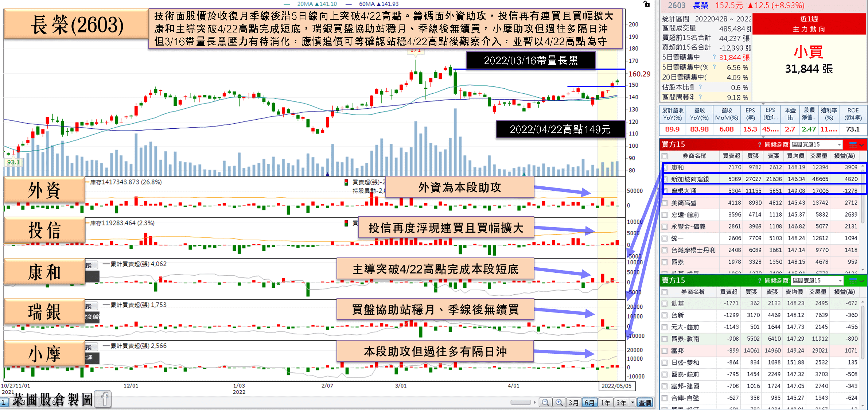
Task: Click the 投信 買賣超 red legend marker
Action: (346, 223)
